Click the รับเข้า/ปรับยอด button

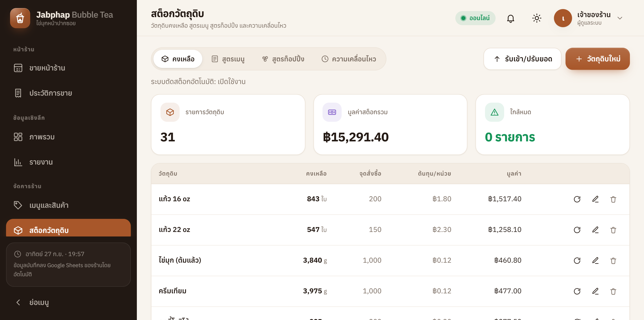[522, 59]
